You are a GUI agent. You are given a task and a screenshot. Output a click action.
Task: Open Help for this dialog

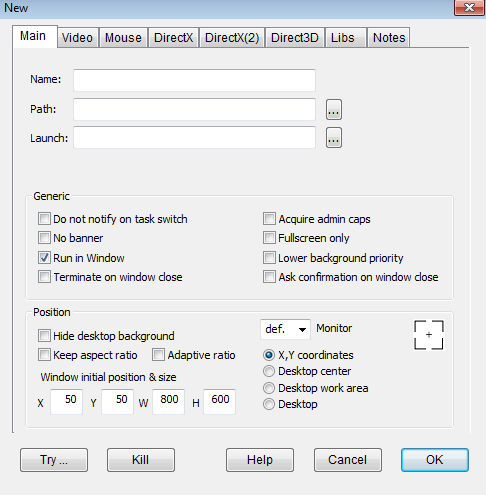pyautogui.click(x=260, y=460)
